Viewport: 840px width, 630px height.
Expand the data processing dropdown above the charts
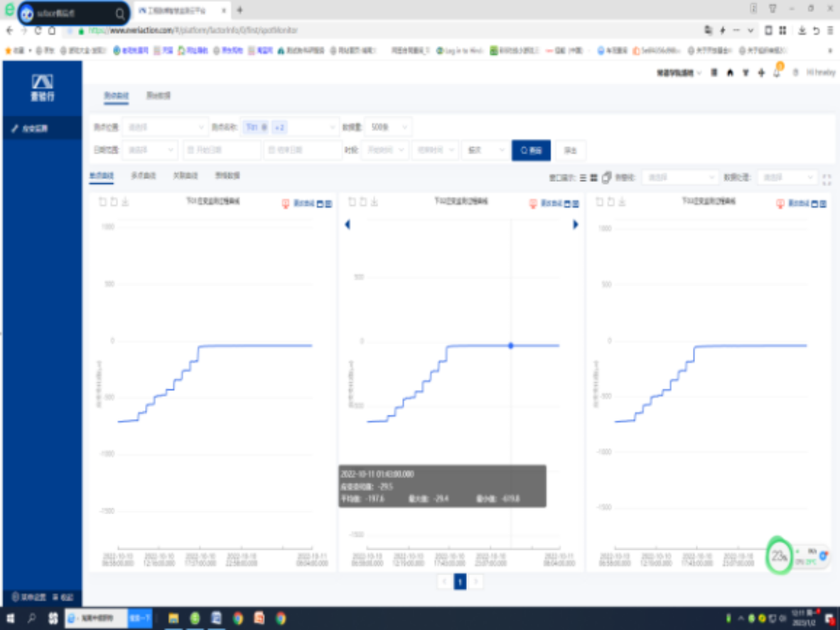point(787,177)
